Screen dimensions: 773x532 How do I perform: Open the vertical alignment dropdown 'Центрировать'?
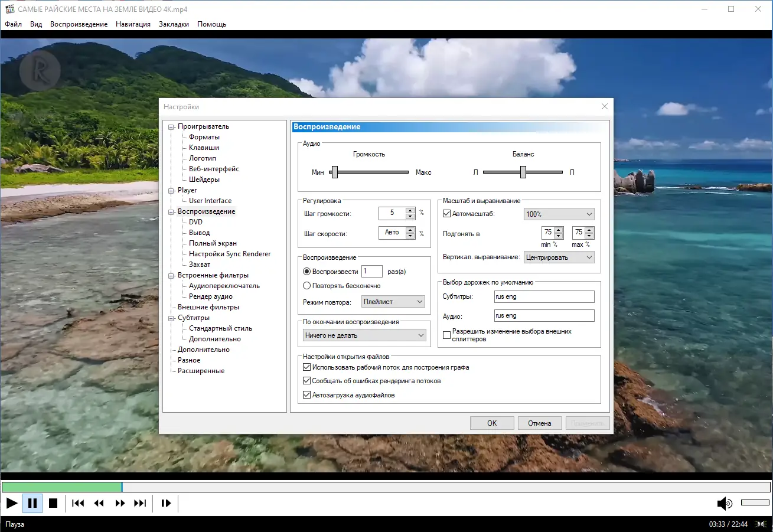pos(559,257)
